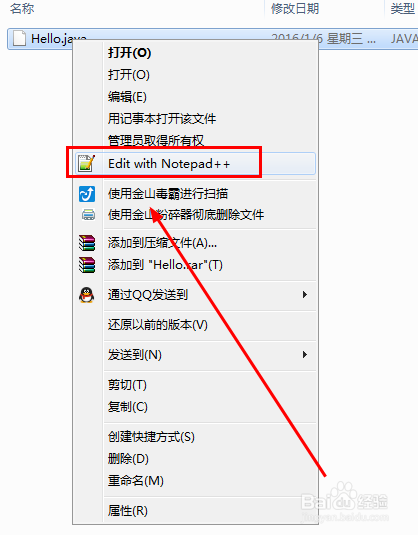Expand the 通过QQ发送到 submenu arrow
Image resolution: width=418 pixels, height=535 pixels.
(x=305, y=294)
